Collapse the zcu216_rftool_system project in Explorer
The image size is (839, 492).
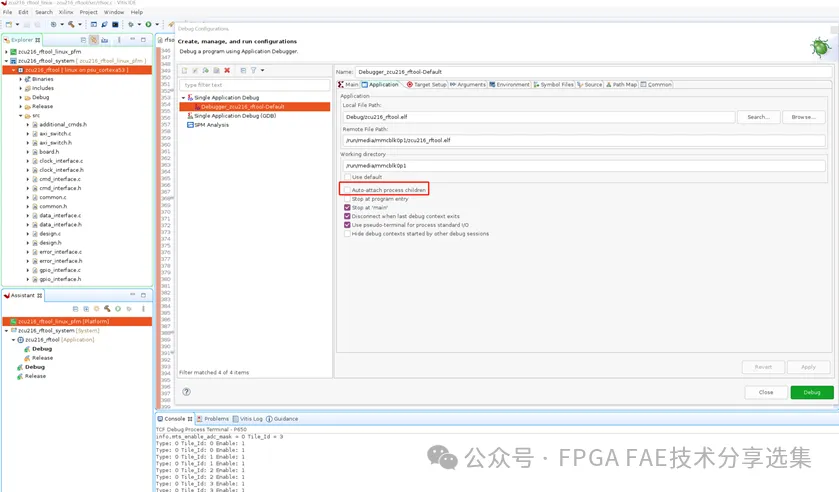[x=6, y=61]
